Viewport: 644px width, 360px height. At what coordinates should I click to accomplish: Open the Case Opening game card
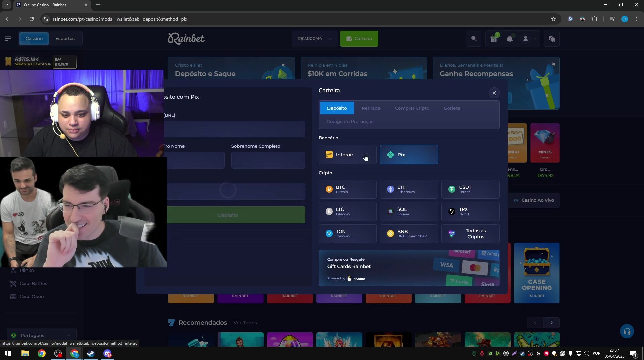point(537,273)
